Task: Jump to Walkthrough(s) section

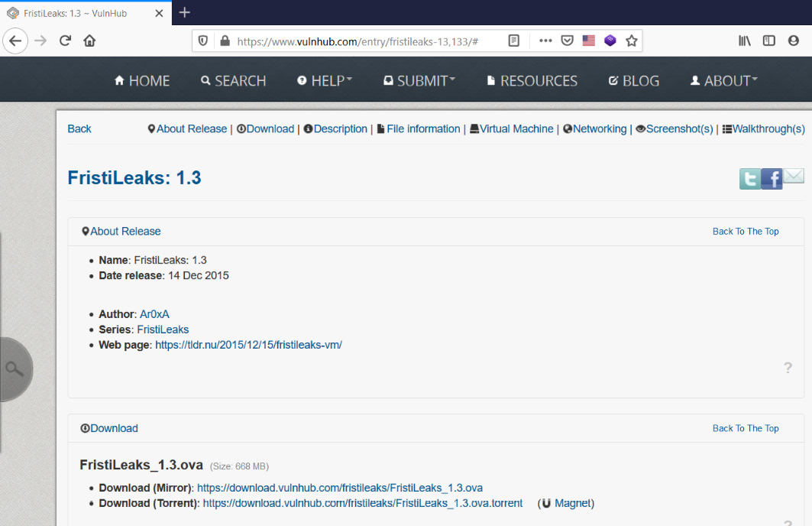Action: [x=764, y=128]
